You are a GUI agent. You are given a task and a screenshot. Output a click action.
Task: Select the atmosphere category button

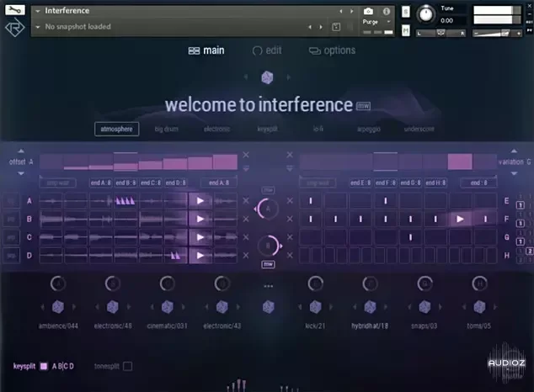pyautogui.click(x=116, y=130)
